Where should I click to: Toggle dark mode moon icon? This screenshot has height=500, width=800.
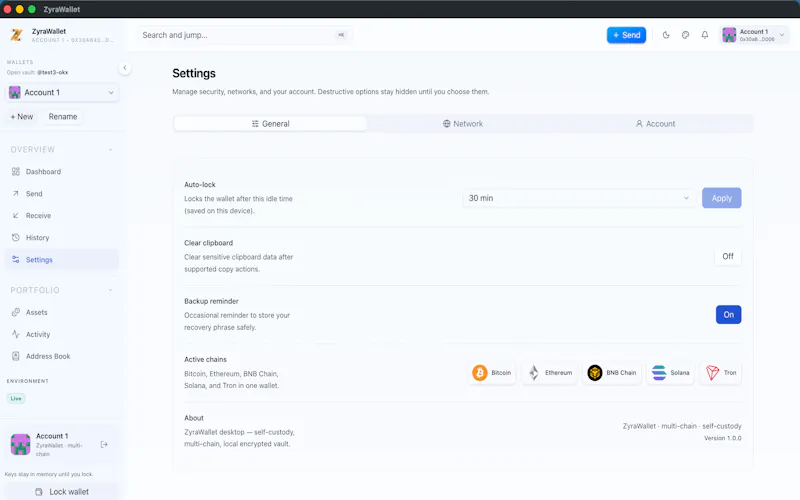[666, 35]
